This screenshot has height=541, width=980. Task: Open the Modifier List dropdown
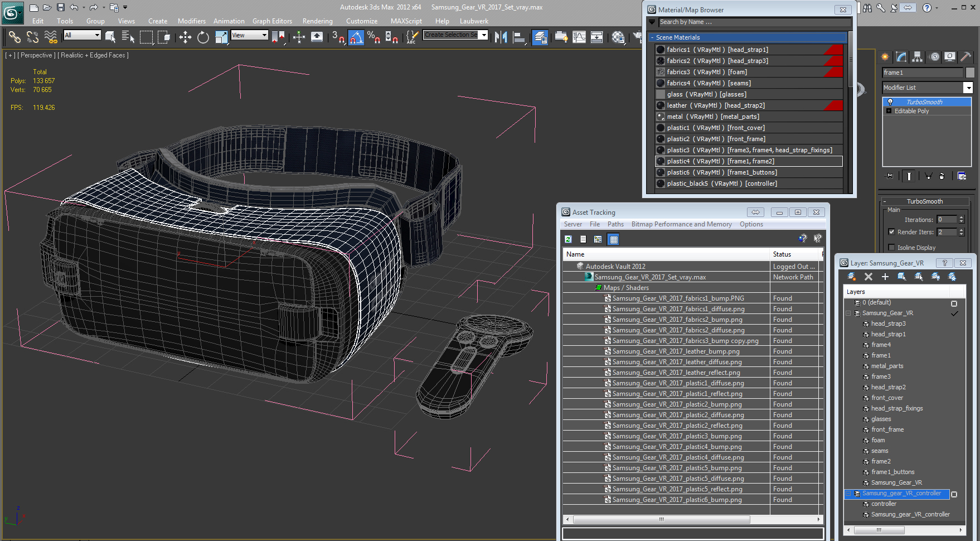click(968, 88)
